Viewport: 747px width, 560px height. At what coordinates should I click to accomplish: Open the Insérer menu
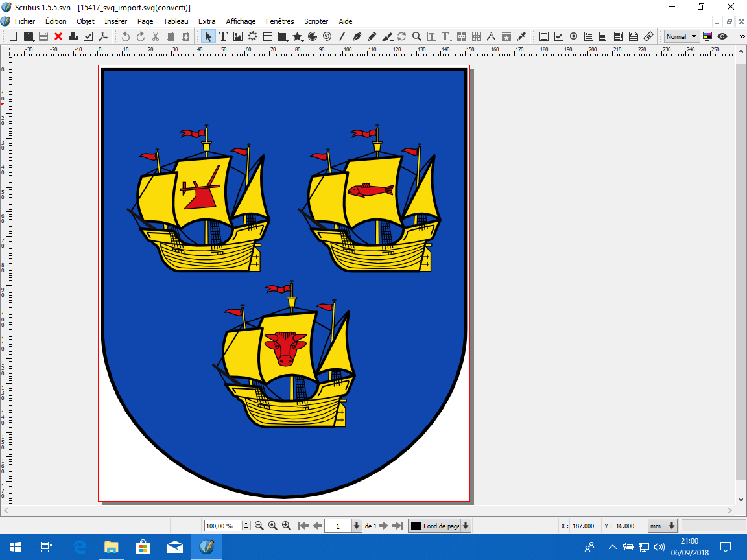(115, 21)
